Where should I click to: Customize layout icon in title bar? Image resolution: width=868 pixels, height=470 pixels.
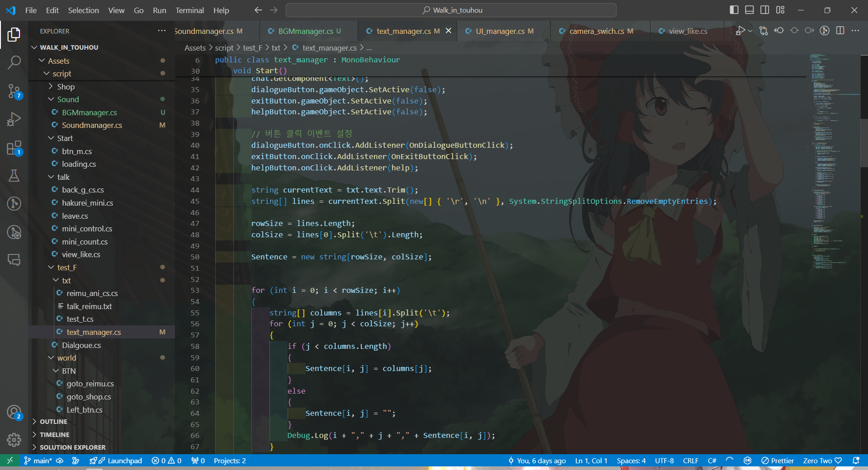780,10
